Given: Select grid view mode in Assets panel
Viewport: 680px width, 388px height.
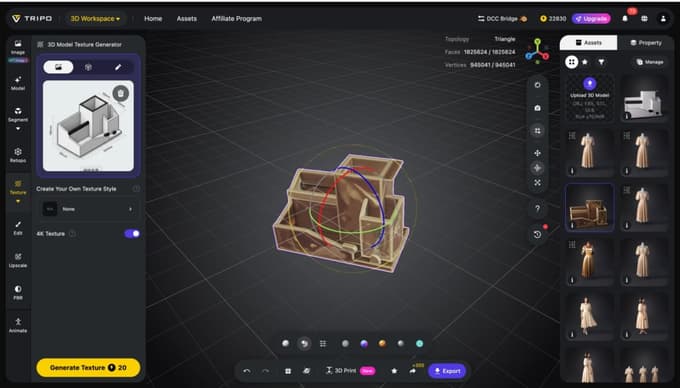Looking at the screenshot, I should coord(572,62).
